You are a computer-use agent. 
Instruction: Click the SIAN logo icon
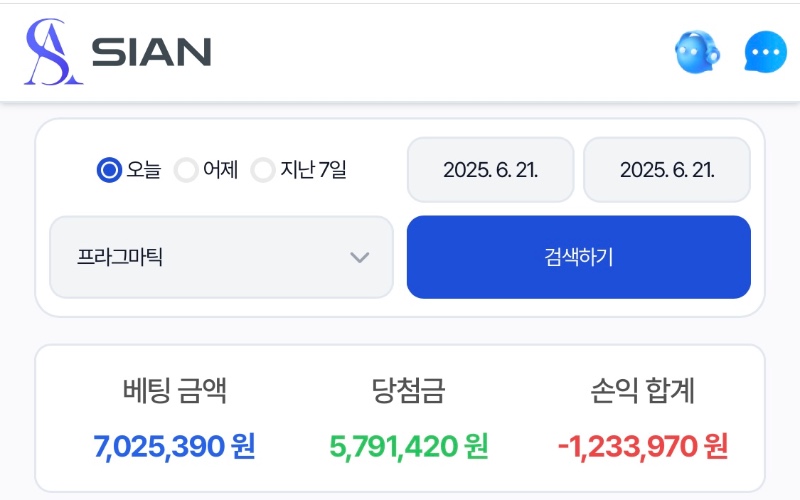pyautogui.click(x=53, y=52)
